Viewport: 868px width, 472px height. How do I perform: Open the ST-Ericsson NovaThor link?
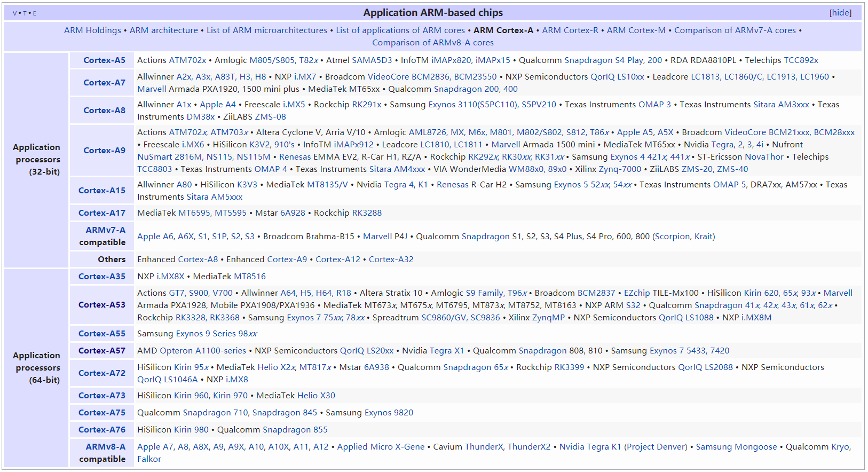click(x=764, y=157)
